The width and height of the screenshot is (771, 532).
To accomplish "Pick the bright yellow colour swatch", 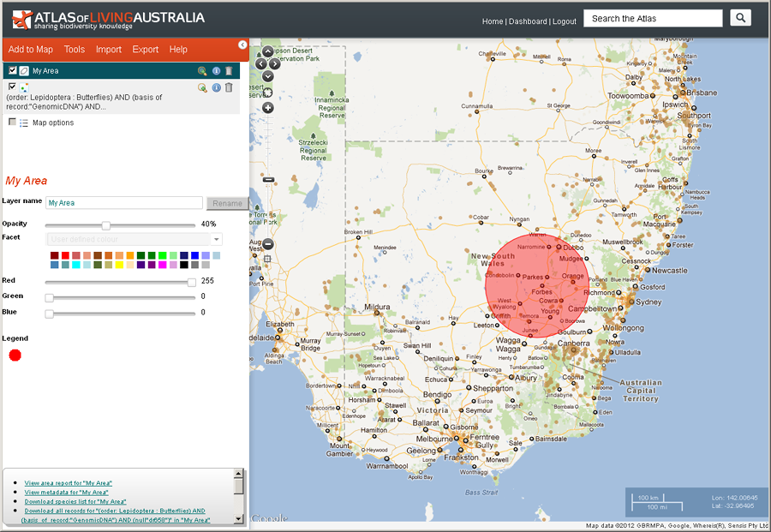I will [x=119, y=266].
